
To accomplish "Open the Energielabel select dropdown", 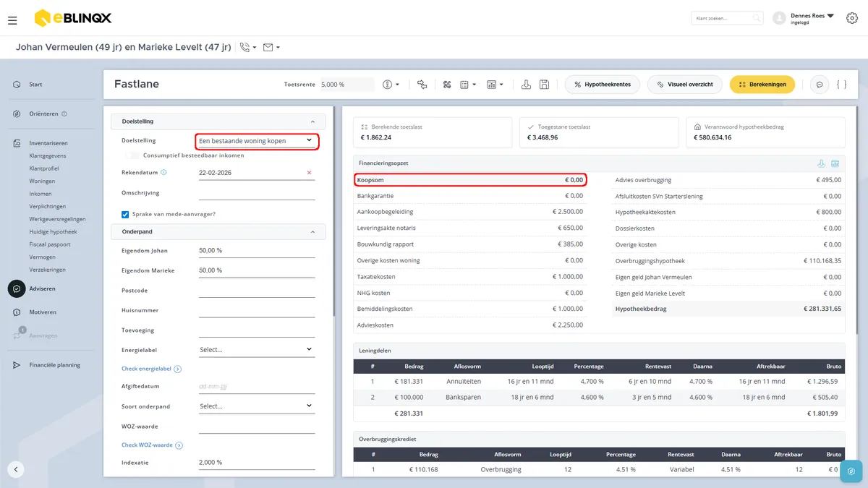I will (257, 350).
